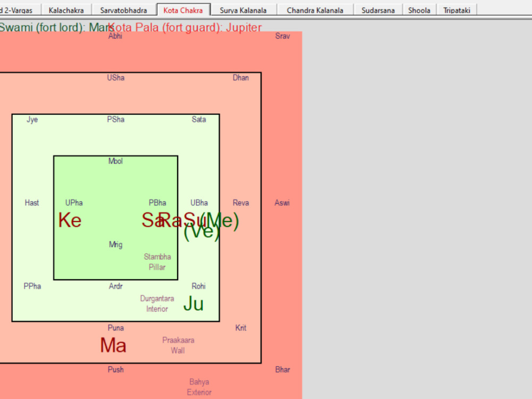This screenshot has width=532, height=399.
Task: Switch to Chandra Kalanala tab
Action: coord(315,10)
